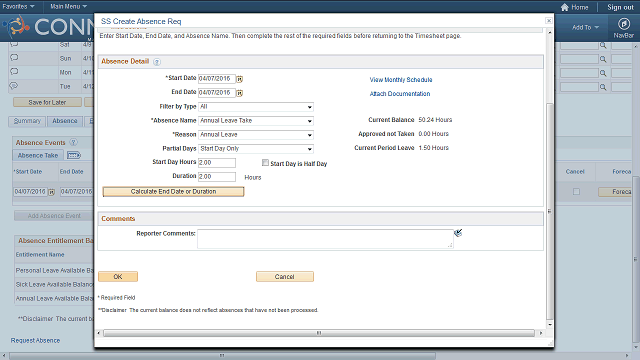
Task: Open the Reason dropdown
Action: coord(256,135)
